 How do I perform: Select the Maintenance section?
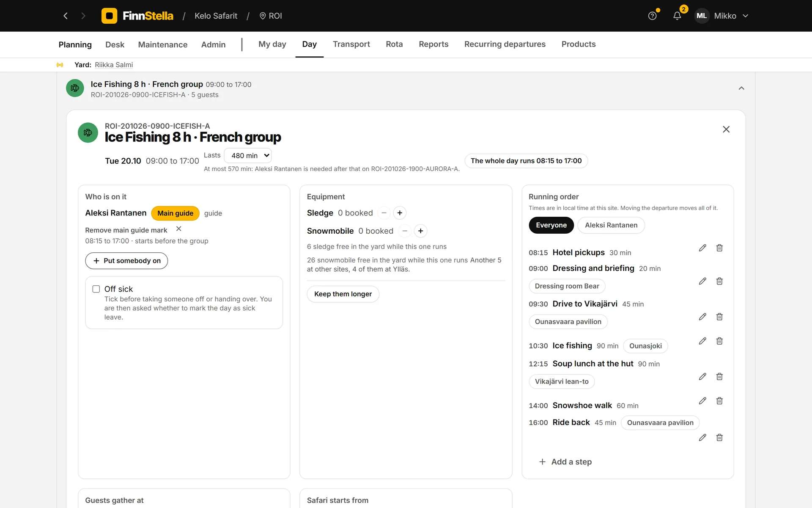162,44
